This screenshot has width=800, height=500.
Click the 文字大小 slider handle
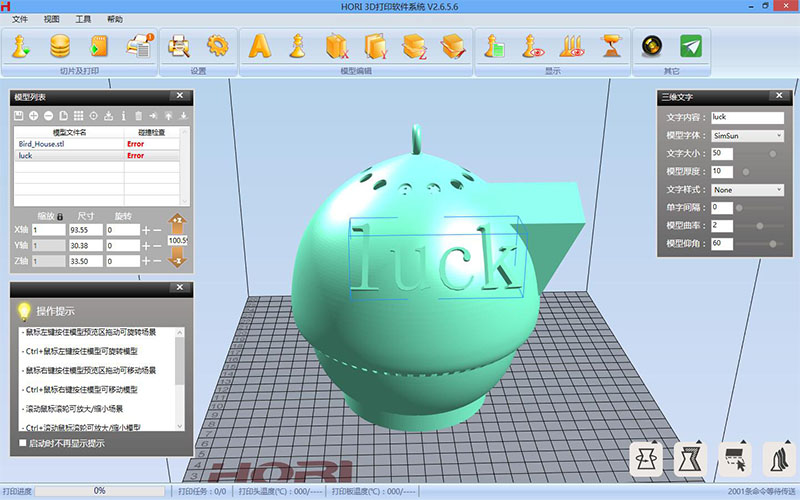pyautogui.click(x=772, y=154)
